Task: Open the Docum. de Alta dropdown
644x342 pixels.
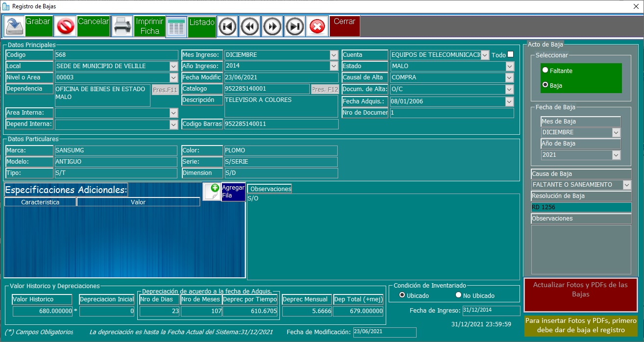Action: pos(510,89)
